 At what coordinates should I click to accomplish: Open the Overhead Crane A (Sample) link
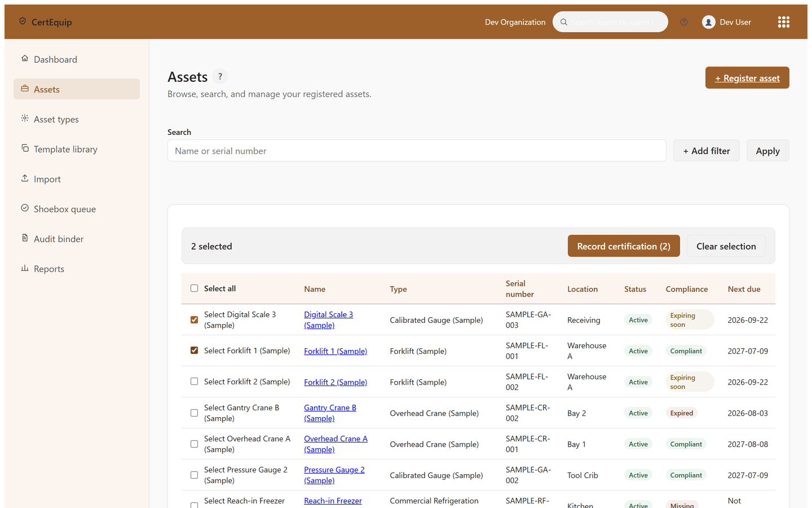pyautogui.click(x=336, y=444)
